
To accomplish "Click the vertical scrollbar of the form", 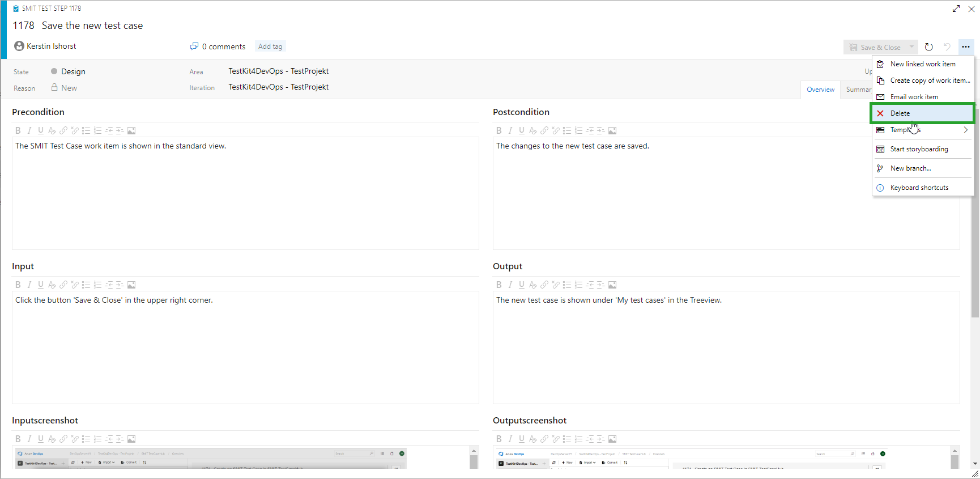I will (975, 255).
